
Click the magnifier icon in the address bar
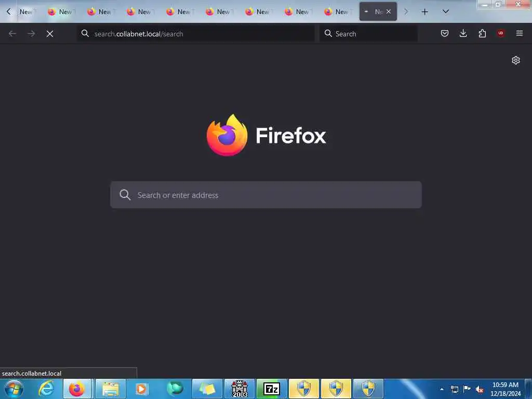click(x=85, y=33)
